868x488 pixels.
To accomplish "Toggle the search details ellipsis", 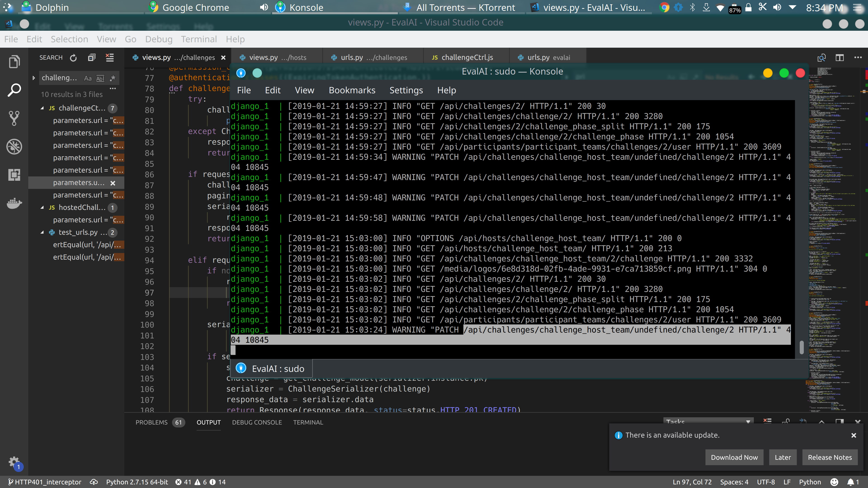I will click(x=113, y=89).
